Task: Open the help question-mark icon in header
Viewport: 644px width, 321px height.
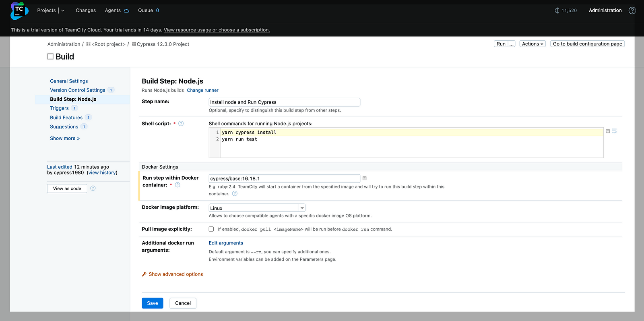Action: point(632,10)
